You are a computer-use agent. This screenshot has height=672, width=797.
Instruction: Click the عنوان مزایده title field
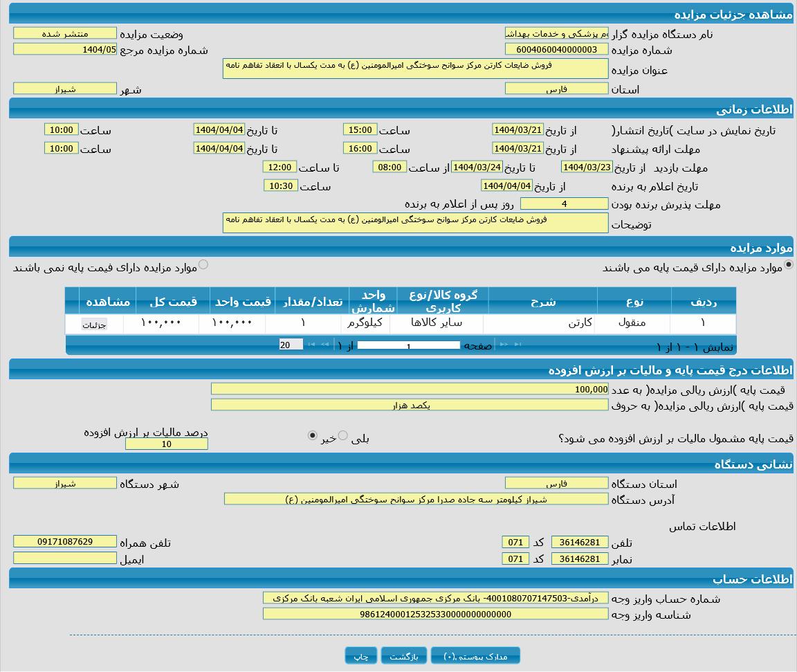pyautogui.click(x=414, y=69)
